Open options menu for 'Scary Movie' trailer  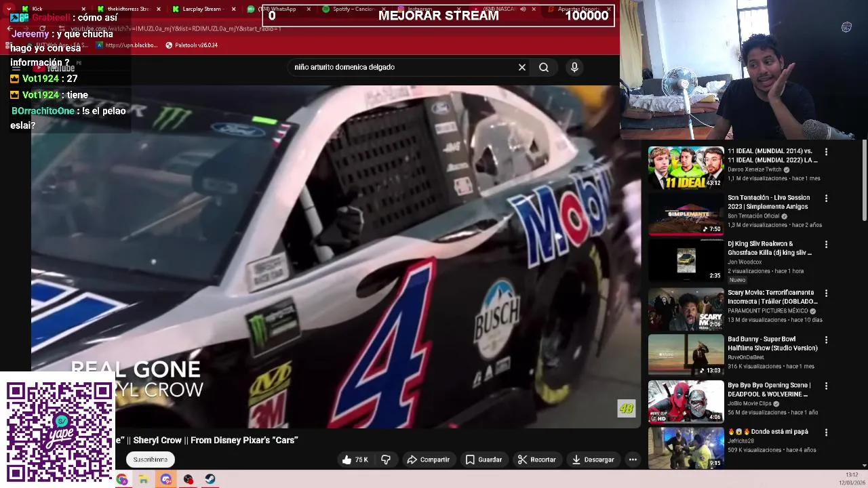click(x=826, y=293)
